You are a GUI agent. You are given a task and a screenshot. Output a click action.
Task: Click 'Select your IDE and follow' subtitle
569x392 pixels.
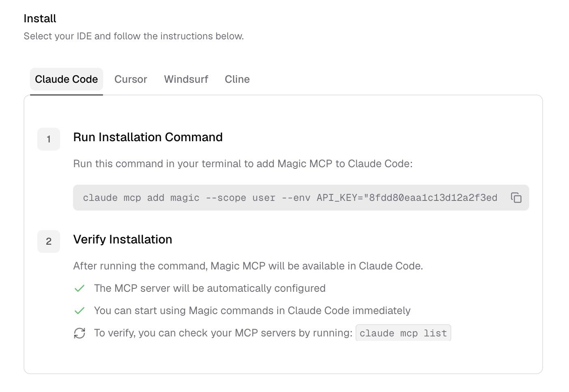click(x=134, y=36)
